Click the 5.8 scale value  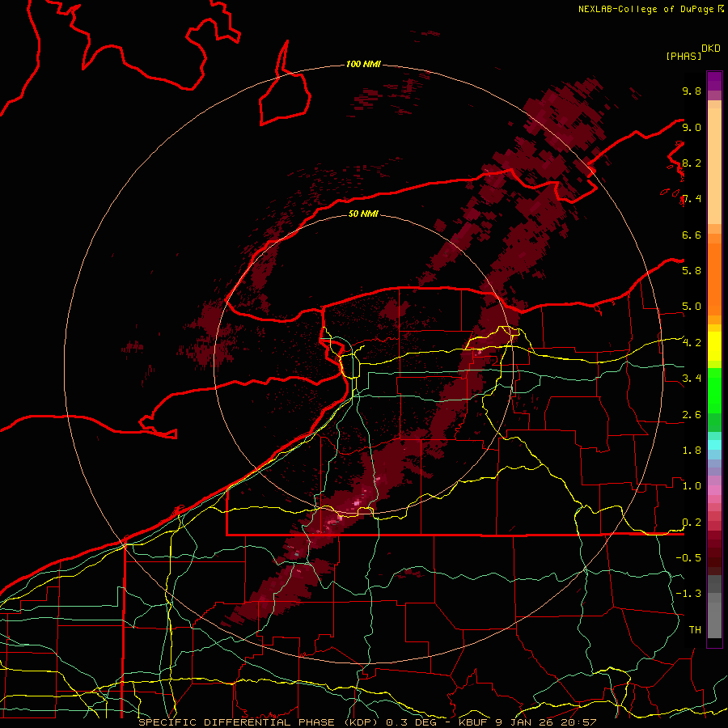pyautogui.click(x=692, y=271)
